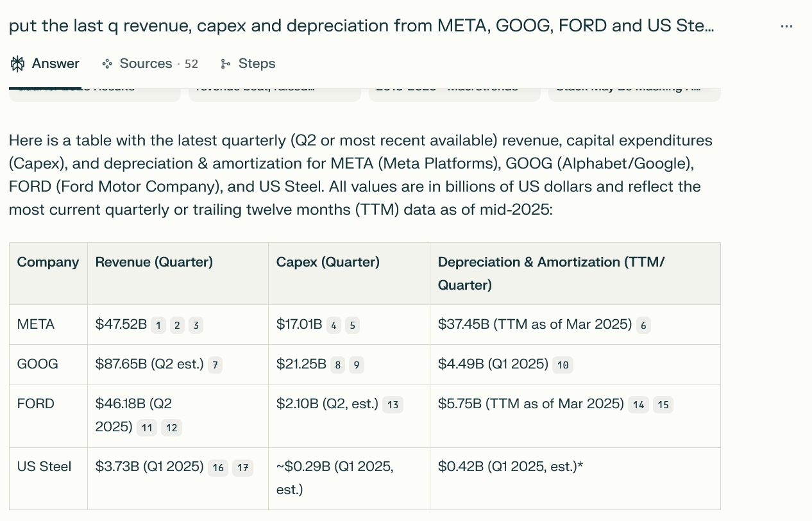
Task: Select the first source card at top
Action: [x=94, y=94]
